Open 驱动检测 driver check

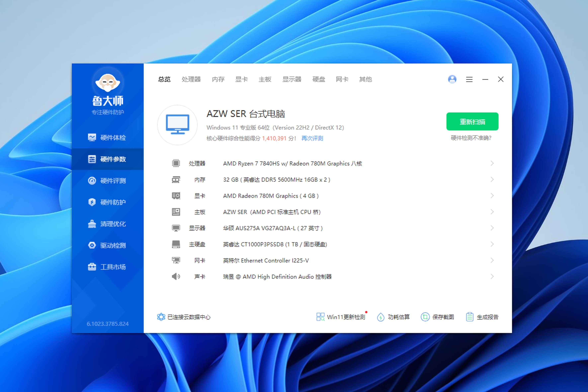[x=108, y=245]
